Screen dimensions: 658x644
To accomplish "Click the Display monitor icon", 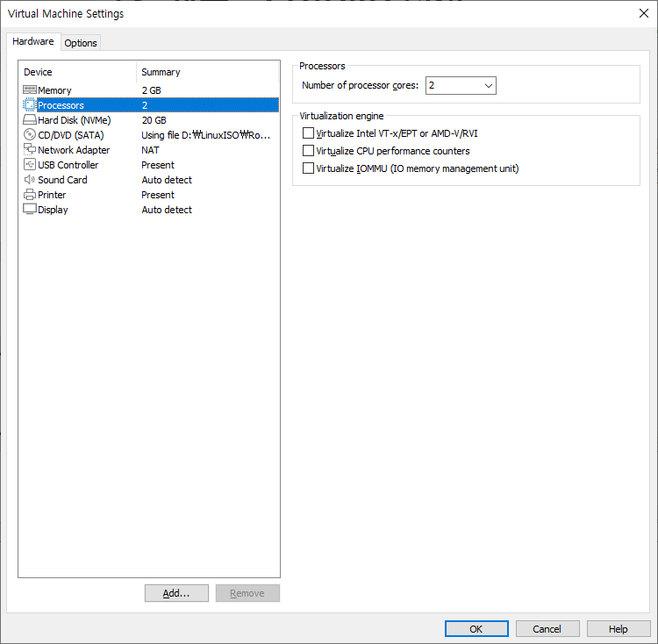I will [29, 209].
